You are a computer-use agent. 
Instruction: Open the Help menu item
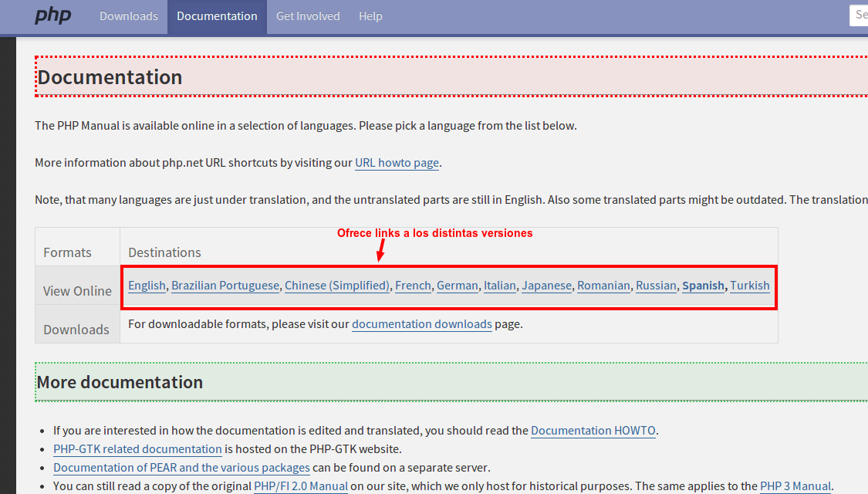point(370,17)
